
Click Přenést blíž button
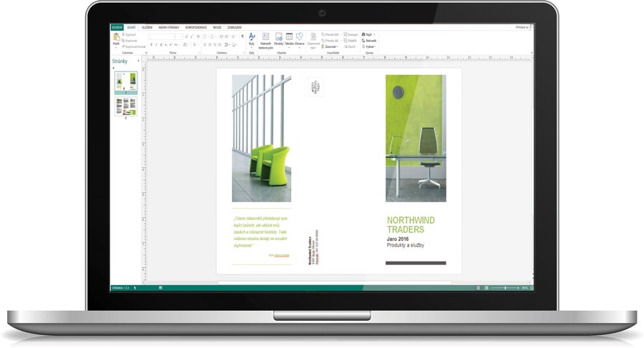click(331, 35)
